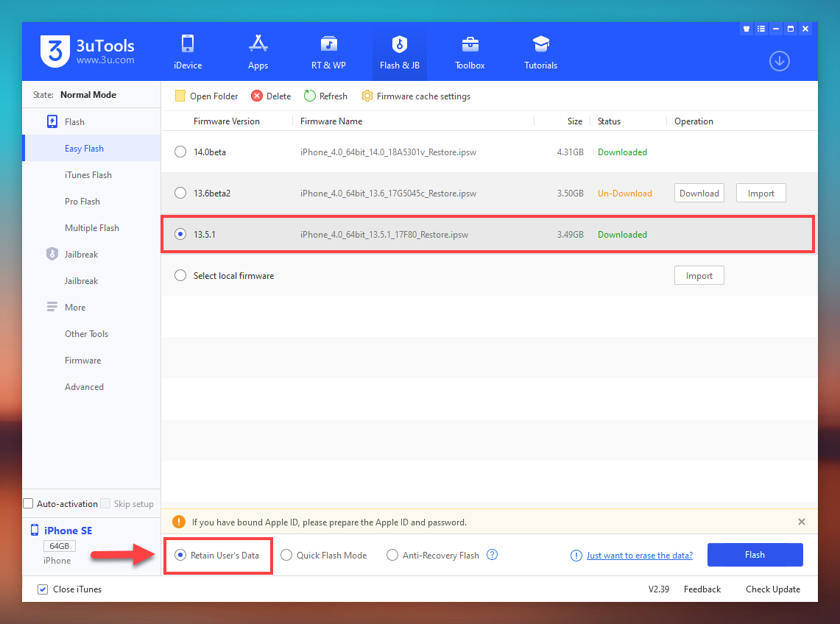Select the 14.0beta firmware radio button

[180, 152]
